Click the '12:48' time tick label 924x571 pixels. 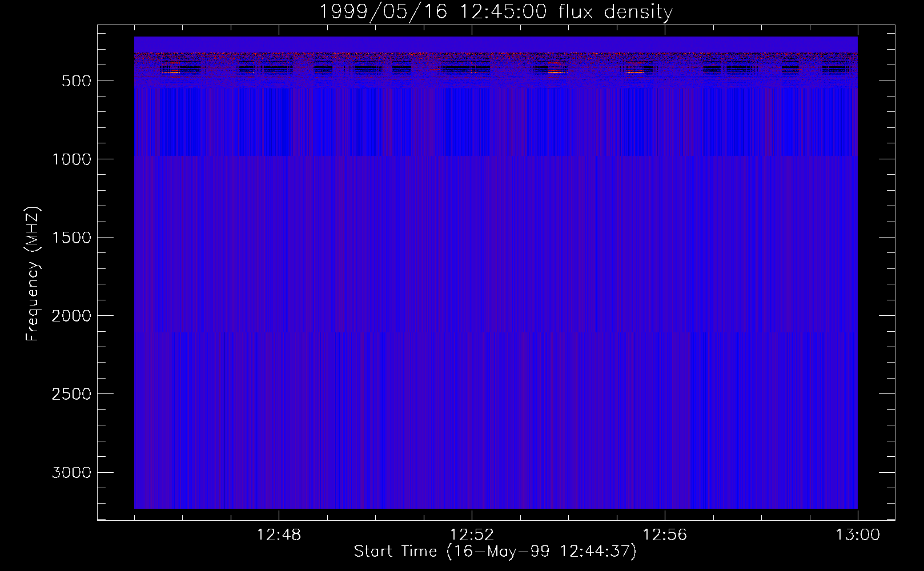tap(279, 535)
